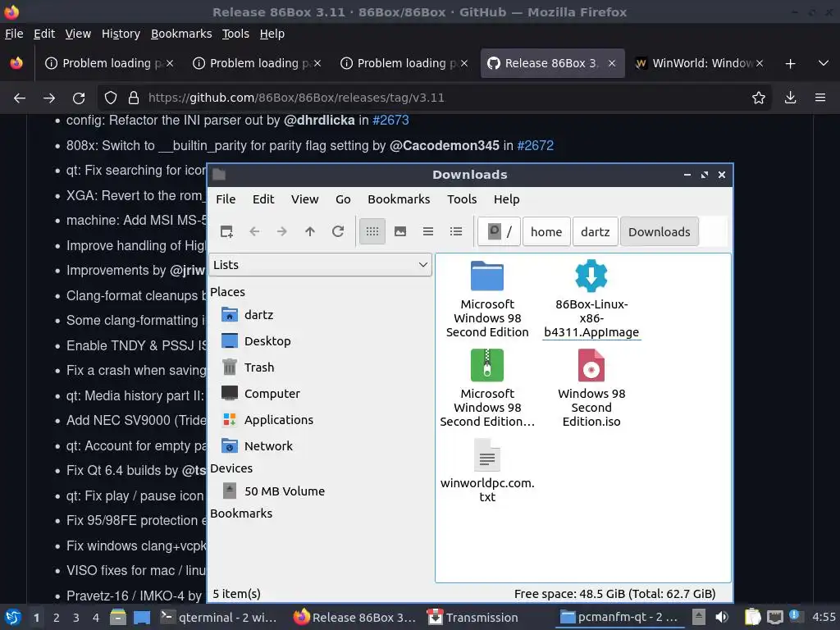
Task: Open pull request link #2673
Action: point(390,120)
